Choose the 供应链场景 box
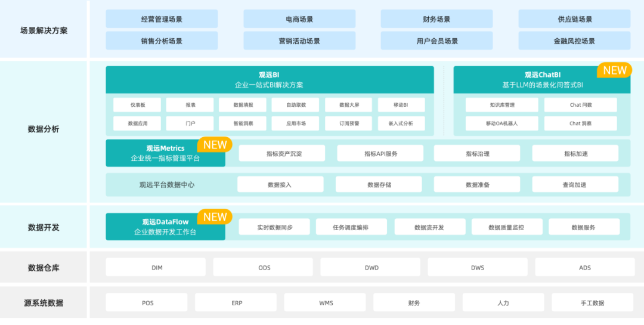This screenshot has width=644, height=325. point(574,19)
